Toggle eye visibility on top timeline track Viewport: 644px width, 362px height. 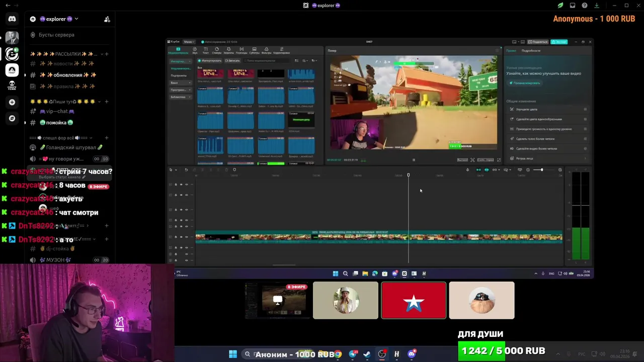coord(181,185)
